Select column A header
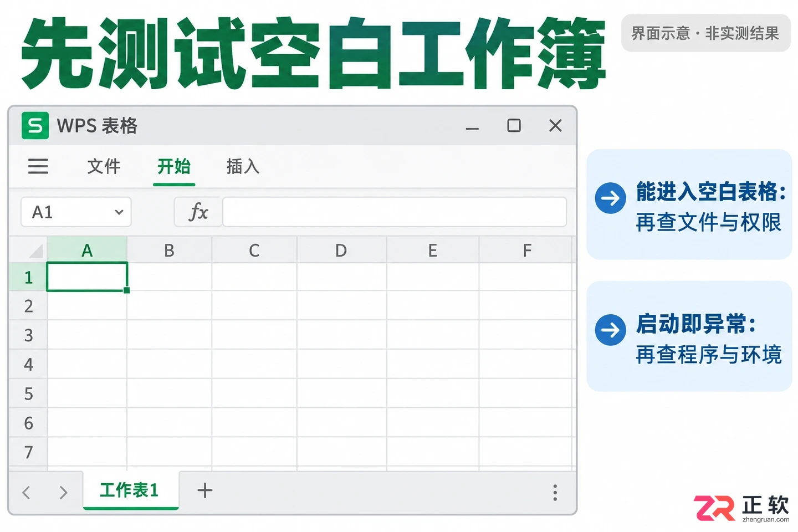The image size is (798, 532). [x=87, y=250]
